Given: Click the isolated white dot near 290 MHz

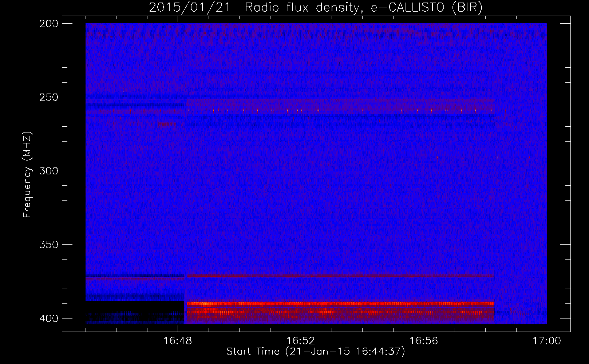Looking at the screenshot, I should (x=498, y=158).
